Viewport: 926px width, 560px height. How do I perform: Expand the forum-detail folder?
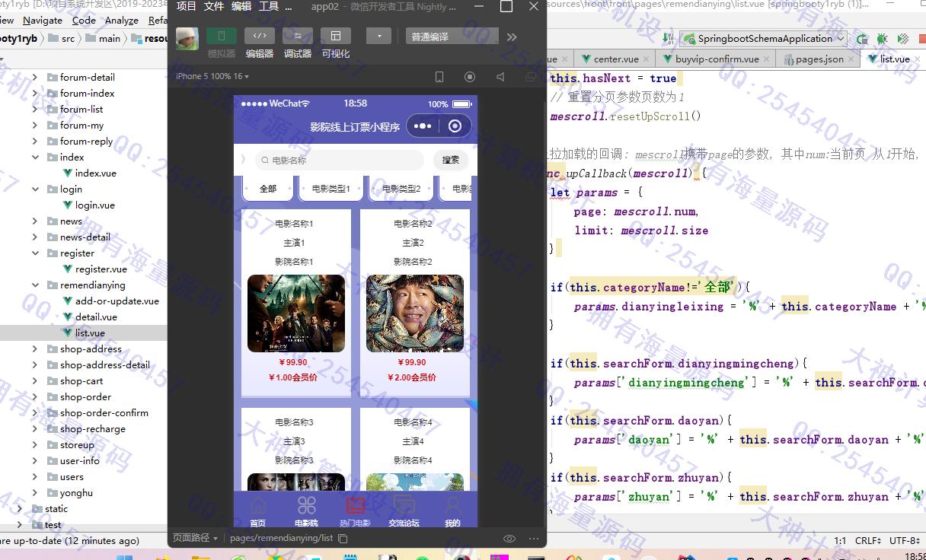click(35, 77)
